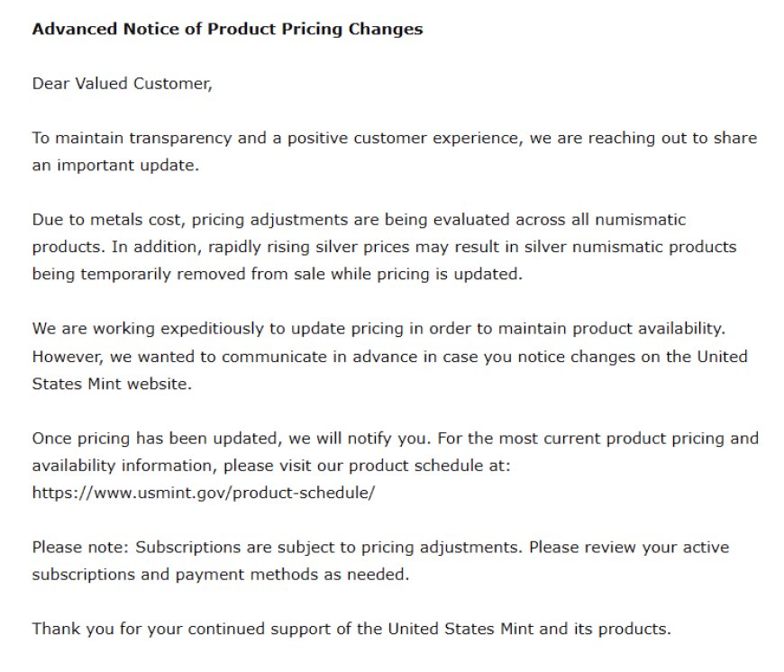Click the States Mint website text
The width and height of the screenshot is (784, 672).
112,385
